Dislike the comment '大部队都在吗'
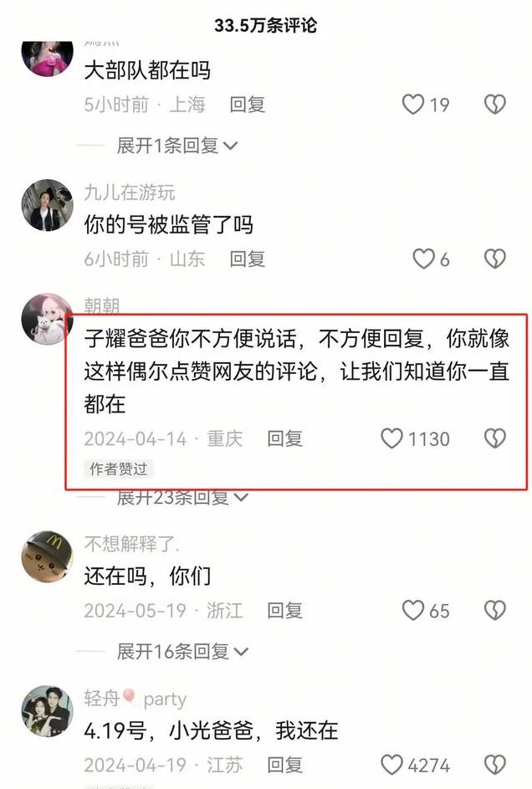Image resolution: width=532 pixels, height=789 pixels. [495, 105]
